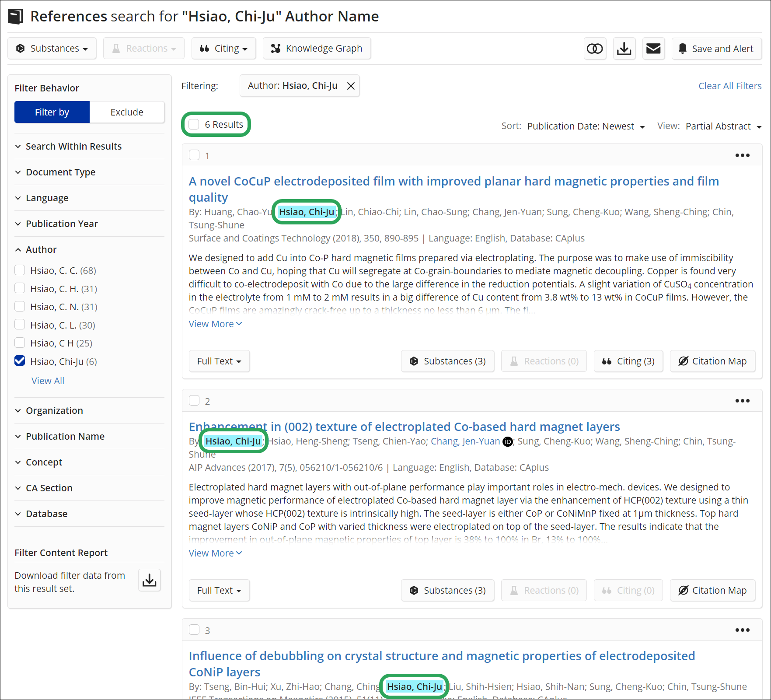Check the box for result 1
The image size is (771, 700).
(x=194, y=155)
